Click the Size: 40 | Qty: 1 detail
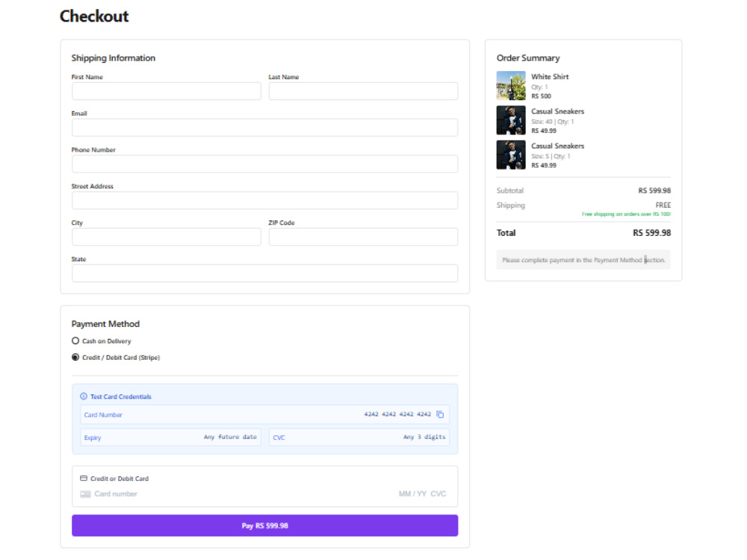Screen dimensions: 747x560 point(553,122)
